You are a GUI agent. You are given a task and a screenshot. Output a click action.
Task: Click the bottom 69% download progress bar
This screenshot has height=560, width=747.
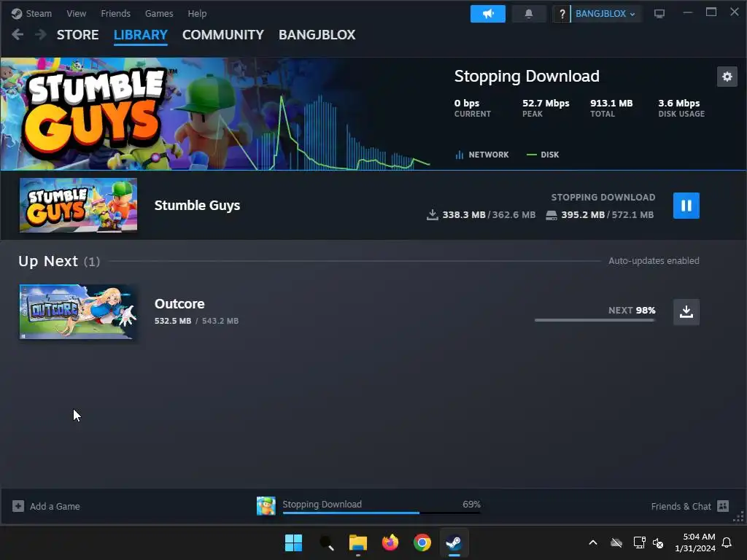coord(382,513)
